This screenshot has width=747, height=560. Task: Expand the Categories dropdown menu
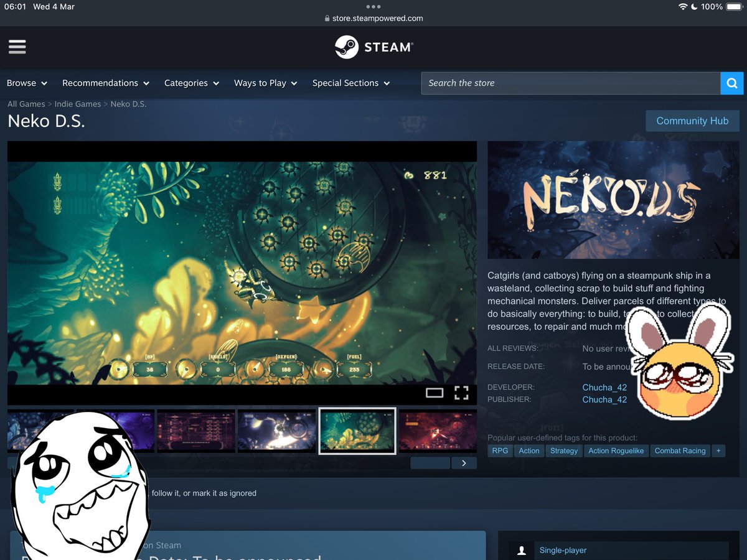click(x=192, y=83)
